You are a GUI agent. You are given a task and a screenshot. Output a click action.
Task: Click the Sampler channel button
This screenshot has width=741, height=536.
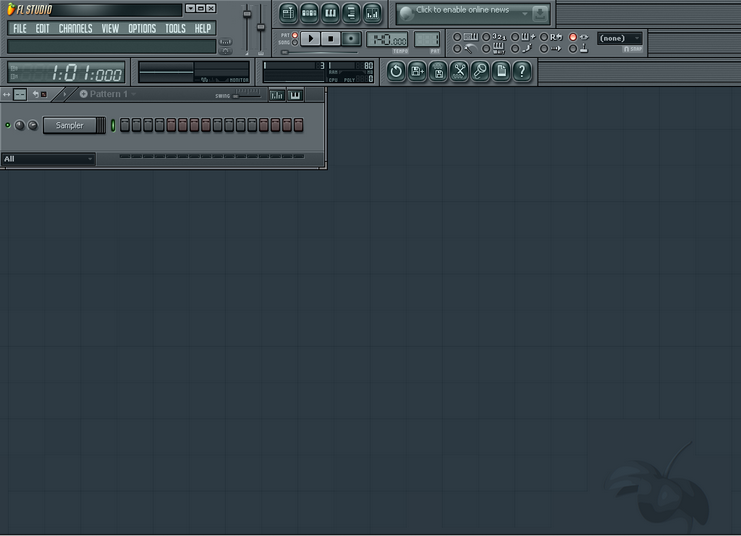coord(70,125)
